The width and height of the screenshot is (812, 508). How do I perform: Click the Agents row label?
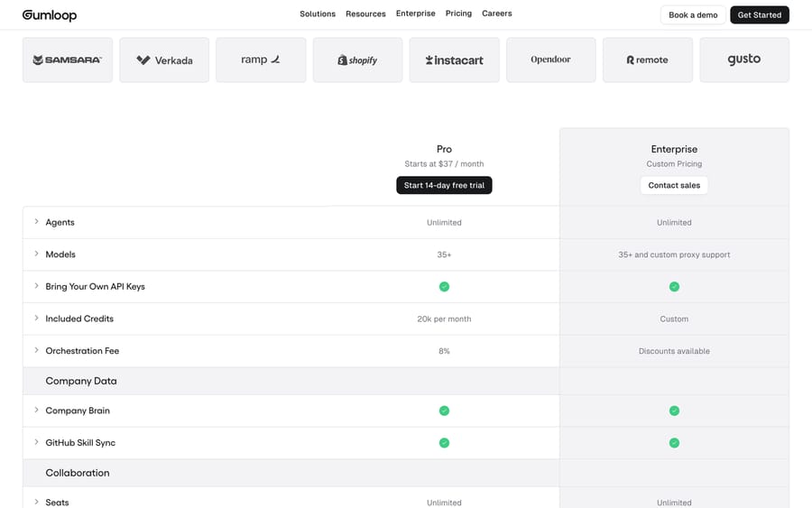tap(60, 222)
